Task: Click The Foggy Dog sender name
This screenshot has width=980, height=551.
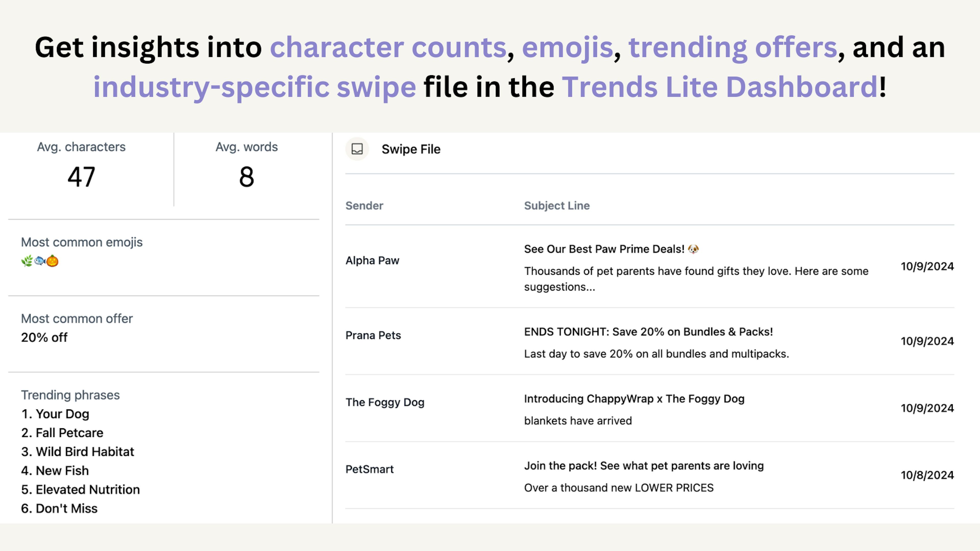Action: pyautogui.click(x=385, y=402)
